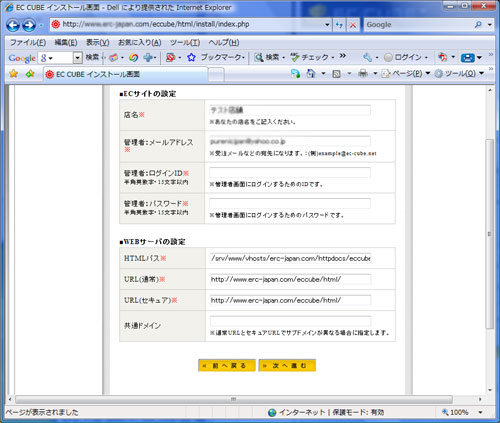Stop loading with the red X button
Image resolution: width=500 pixels, height=423 pixels.
(x=353, y=25)
